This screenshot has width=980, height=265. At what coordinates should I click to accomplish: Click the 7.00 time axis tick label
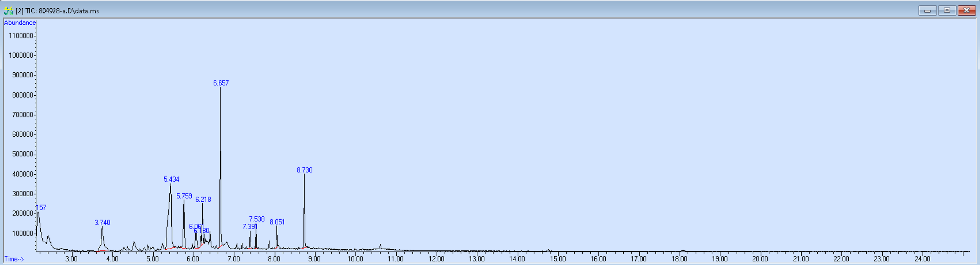[x=234, y=259]
